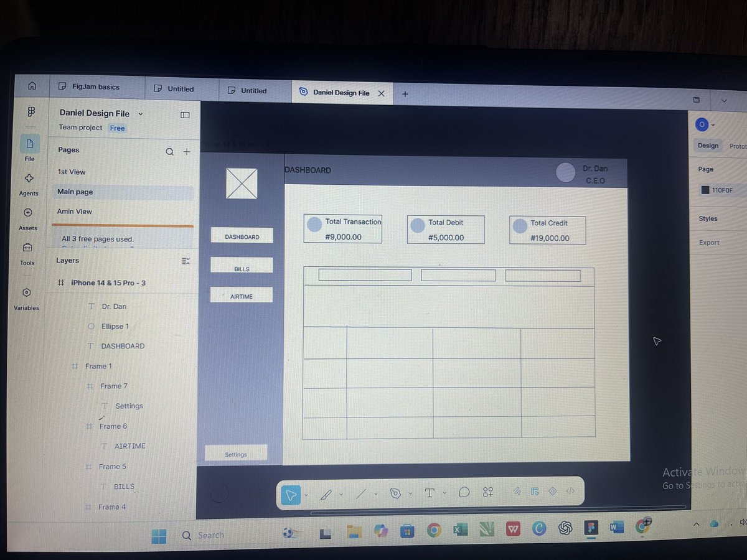Select the Frame 7 layer

tap(113, 386)
